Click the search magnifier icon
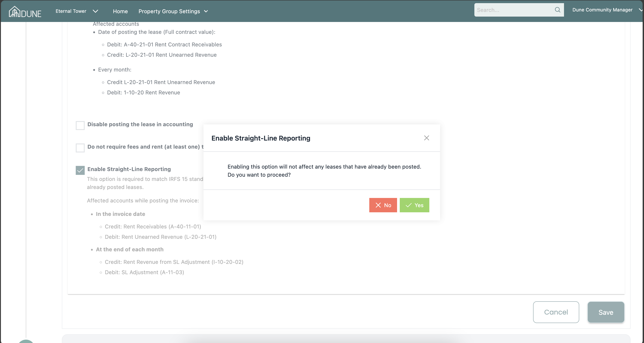 [557, 10]
